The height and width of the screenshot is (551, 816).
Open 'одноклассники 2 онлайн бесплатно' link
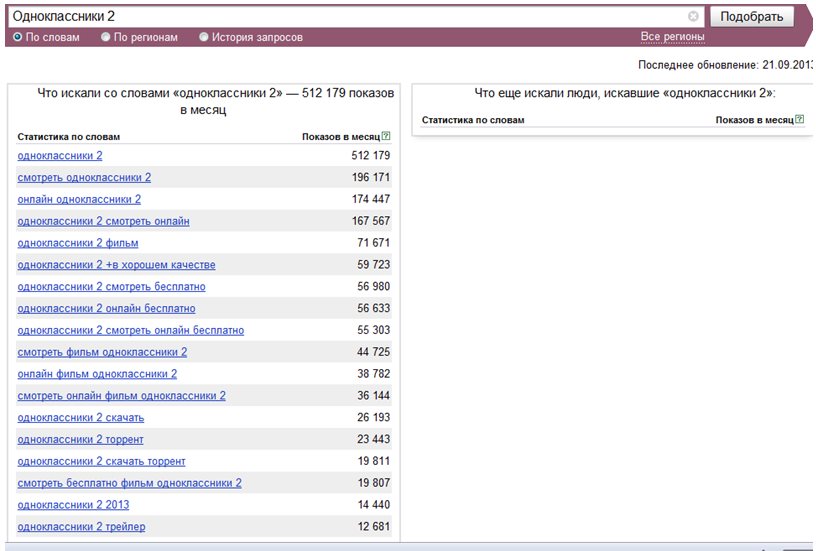point(107,309)
